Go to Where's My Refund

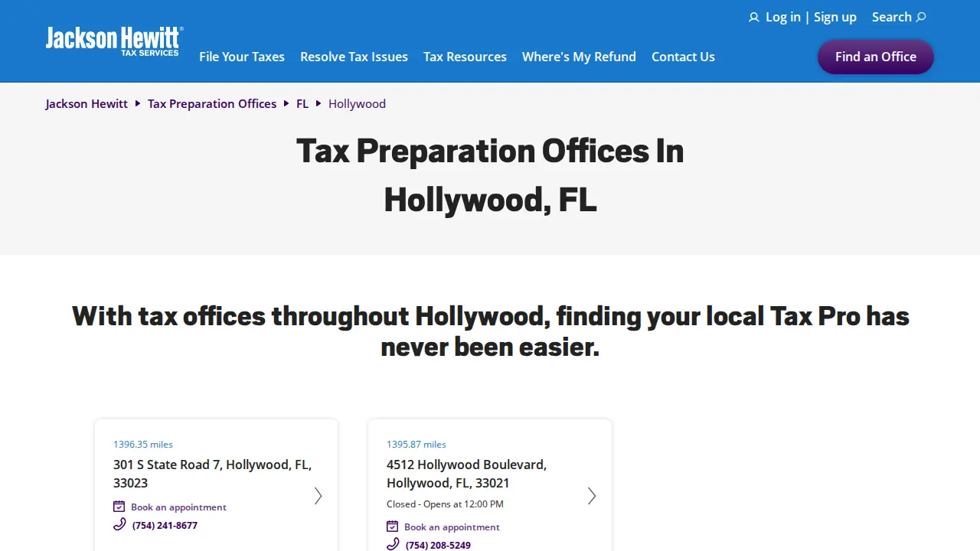point(579,57)
